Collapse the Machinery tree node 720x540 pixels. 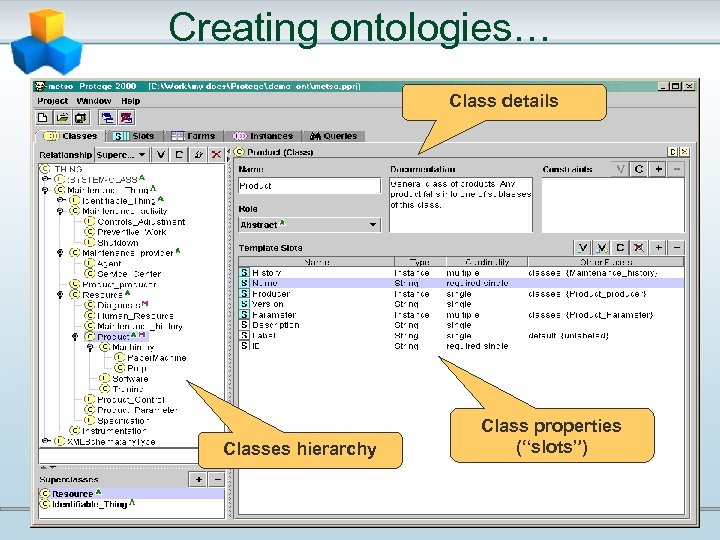pyautogui.click(x=91, y=347)
